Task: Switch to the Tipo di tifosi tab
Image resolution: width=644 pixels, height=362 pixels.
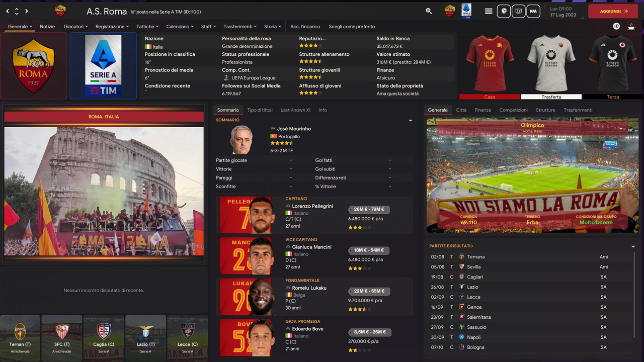Action: tap(260, 110)
